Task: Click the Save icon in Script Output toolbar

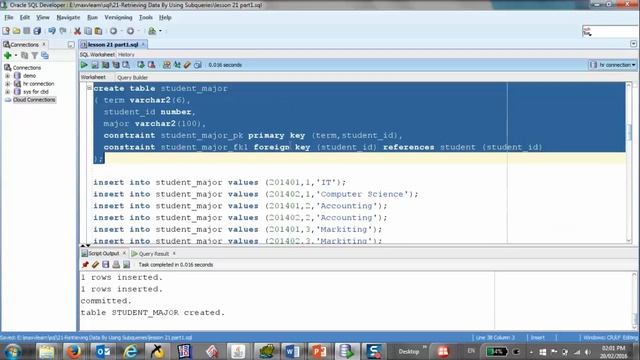Action: 106,265
